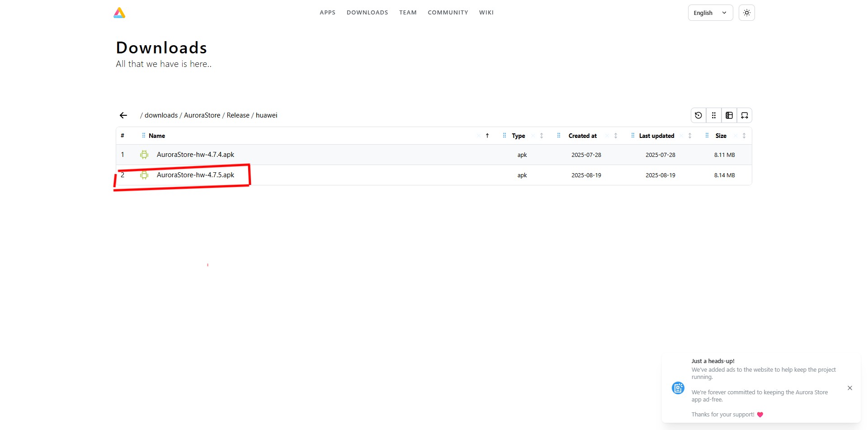Dismiss the heads-up ads notification
Screen dimensions: 868x430
850,388
